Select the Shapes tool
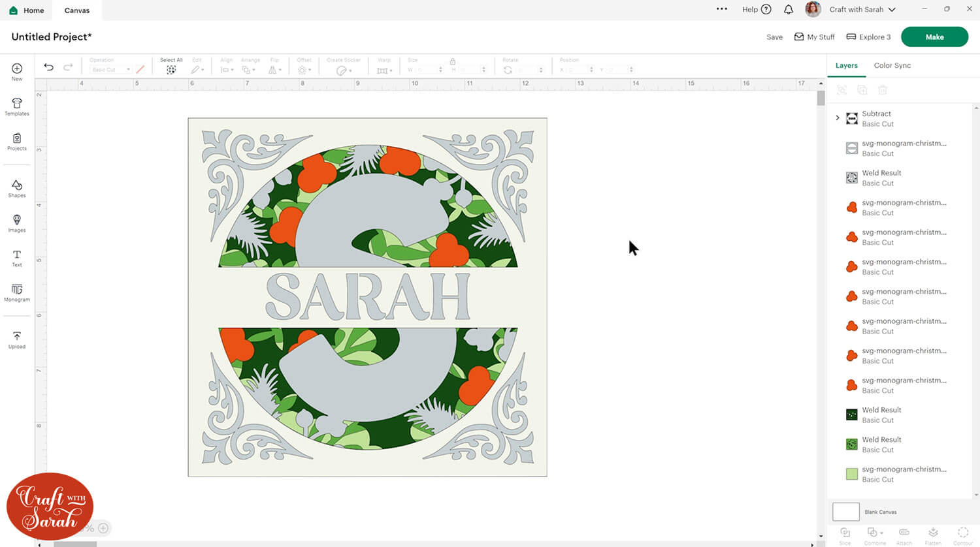The height and width of the screenshot is (547, 980). click(17, 189)
